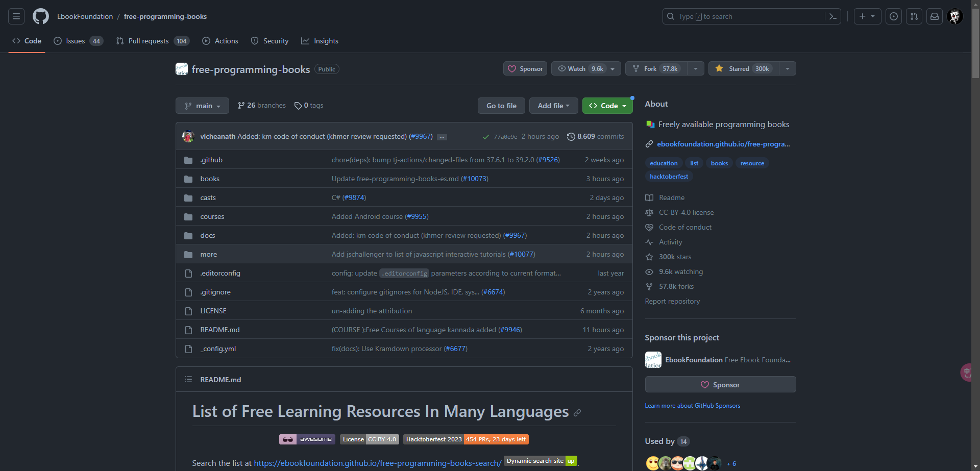
Task: Click the Type to search field
Action: tap(740, 16)
